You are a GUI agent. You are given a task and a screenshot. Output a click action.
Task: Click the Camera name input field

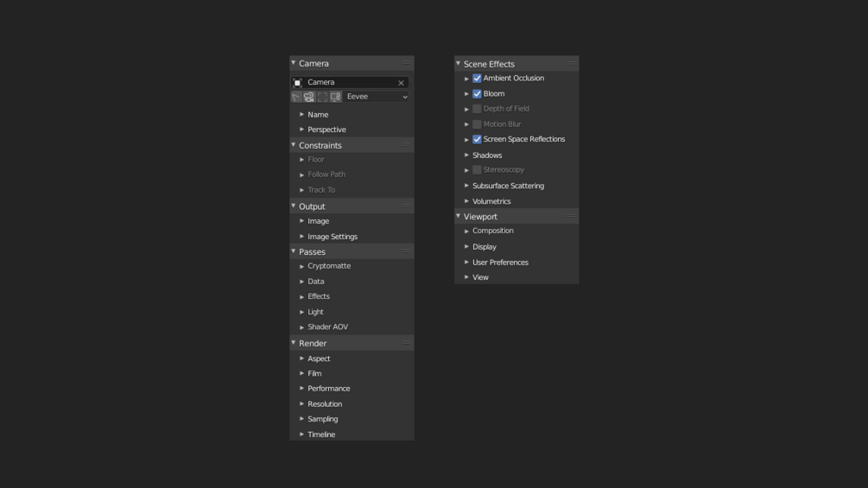[350, 83]
